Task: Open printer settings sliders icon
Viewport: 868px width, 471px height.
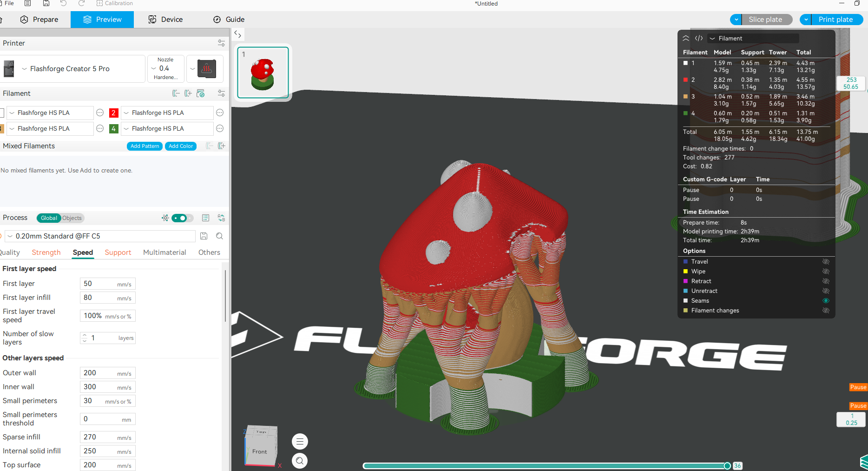Action: tap(221, 43)
